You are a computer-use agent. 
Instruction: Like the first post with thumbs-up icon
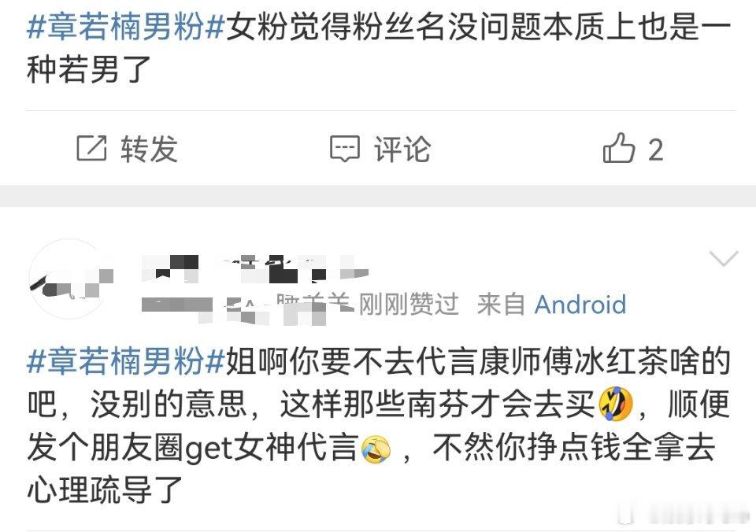(619, 148)
